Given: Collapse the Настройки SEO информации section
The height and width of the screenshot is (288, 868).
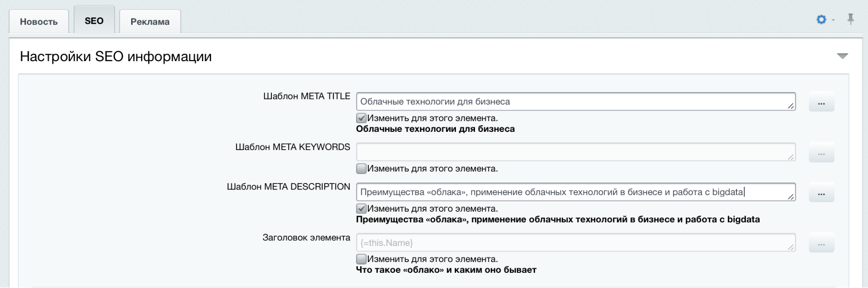Looking at the screenshot, I should pyautogui.click(x=842, y=56).
